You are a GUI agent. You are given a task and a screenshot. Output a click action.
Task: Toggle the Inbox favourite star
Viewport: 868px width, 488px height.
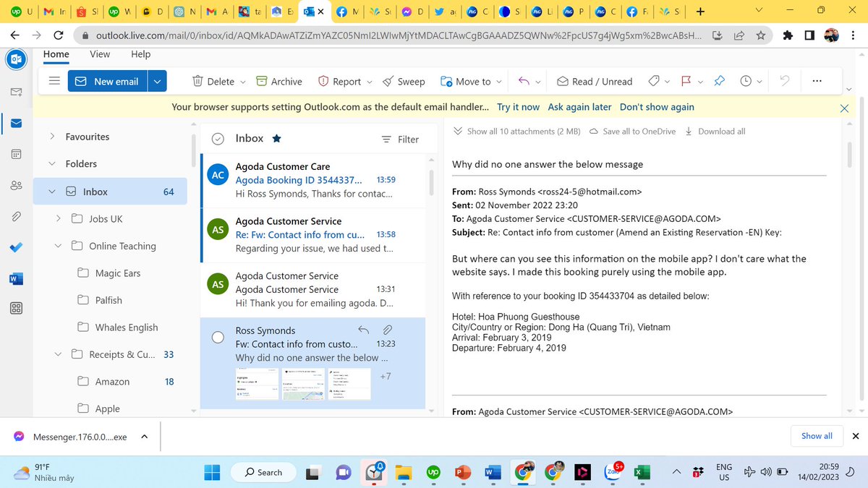pyautogui.click(x=276, y=139)
